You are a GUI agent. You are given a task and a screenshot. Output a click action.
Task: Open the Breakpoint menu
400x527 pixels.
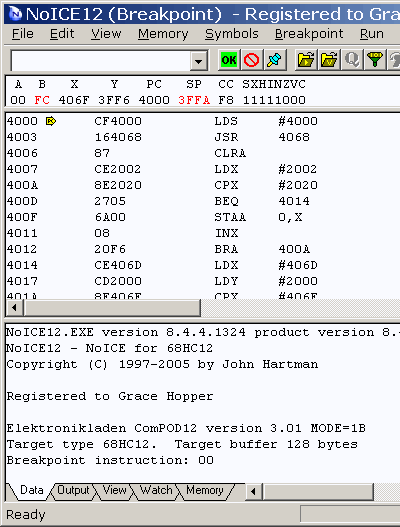click(x=309, y=34)
